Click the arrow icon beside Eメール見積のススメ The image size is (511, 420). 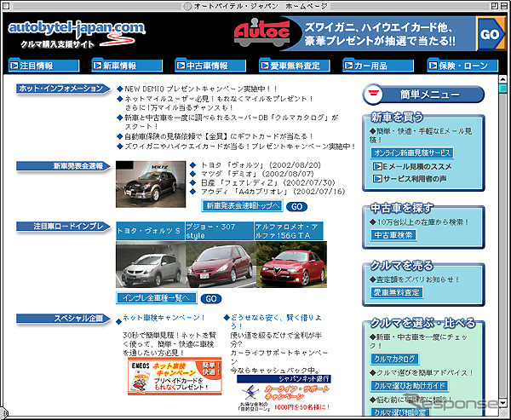click(377, 167)
